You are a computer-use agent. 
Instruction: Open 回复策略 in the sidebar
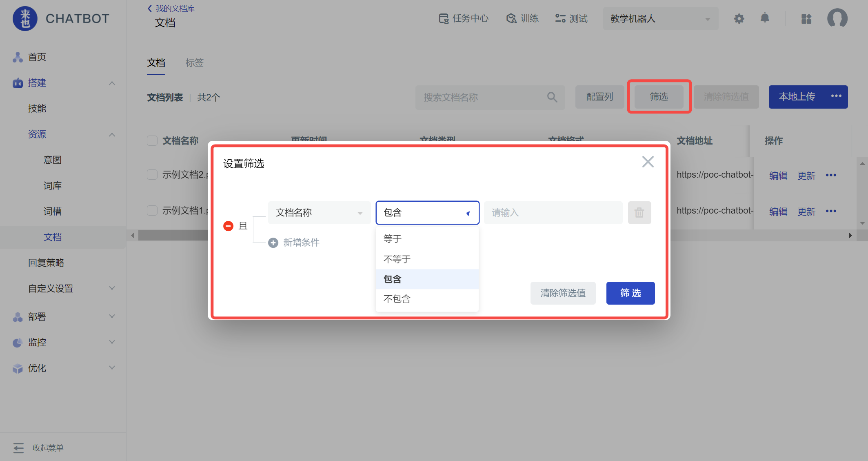tap(46, 263)
